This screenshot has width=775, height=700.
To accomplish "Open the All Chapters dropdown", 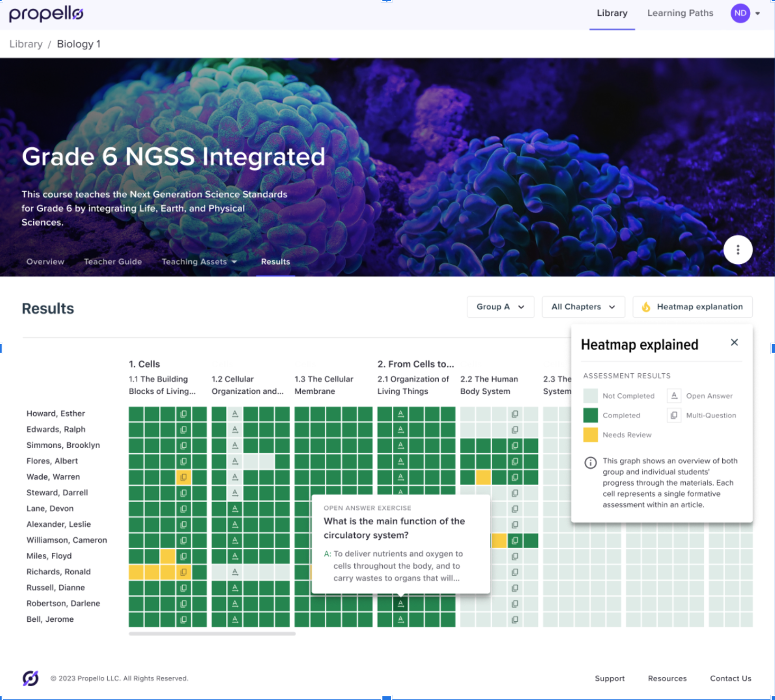I will pyautogui.click(x=583, y=307).
